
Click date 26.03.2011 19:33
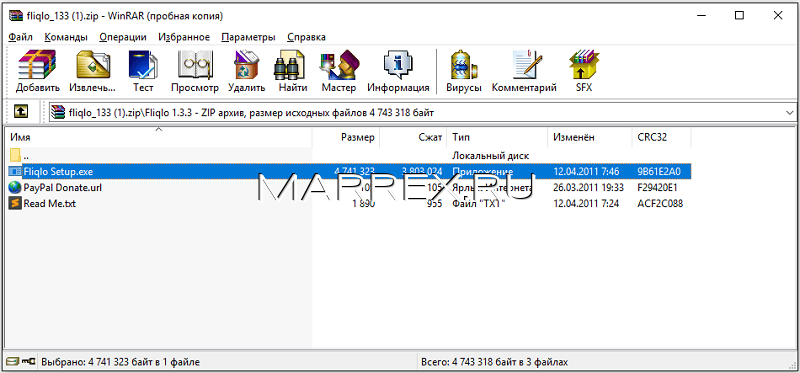pyautogui.click(x=588, y=187)
